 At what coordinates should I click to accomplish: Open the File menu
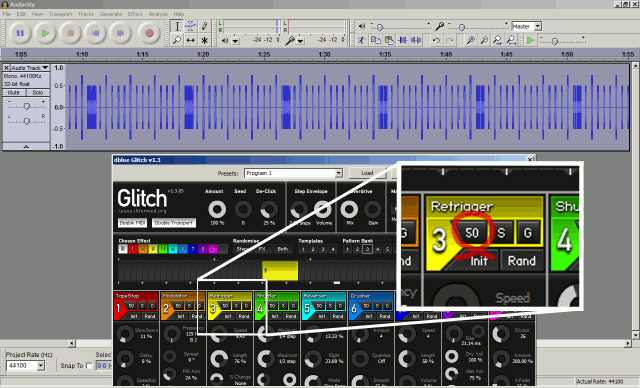pos(7,14)
